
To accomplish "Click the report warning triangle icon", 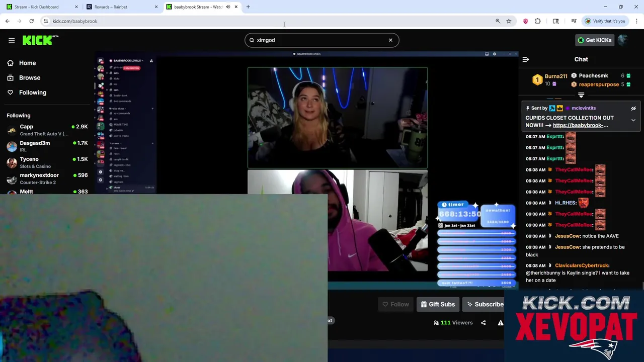I will (x=501, y=323).
